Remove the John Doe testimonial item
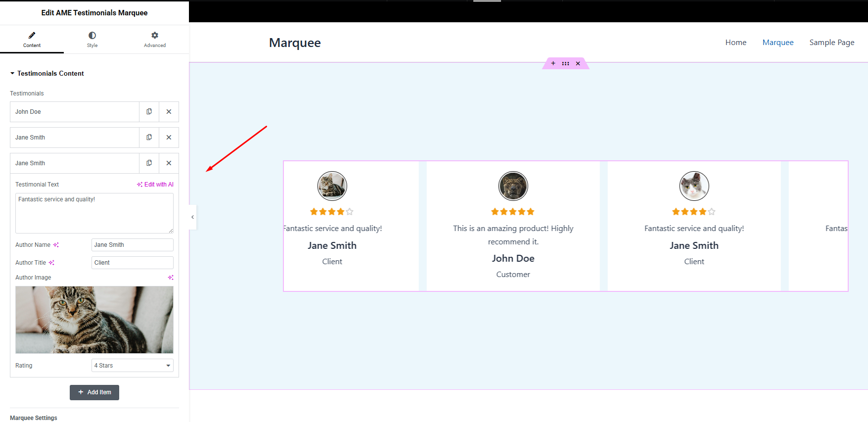Image resolution: width=868 pixels, height=422 pixels. (169, 112)
